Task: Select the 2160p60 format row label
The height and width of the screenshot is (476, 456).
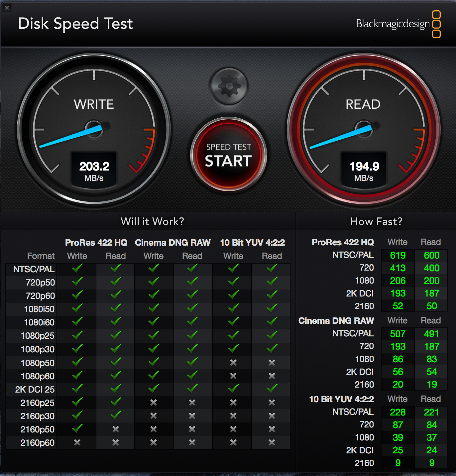Action: click(x=37, y=443)
